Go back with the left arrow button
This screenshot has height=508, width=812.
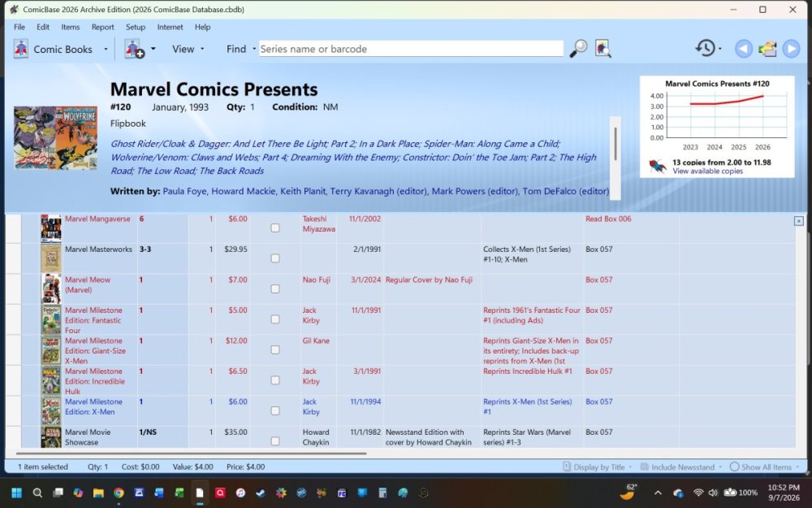[744, 49]
